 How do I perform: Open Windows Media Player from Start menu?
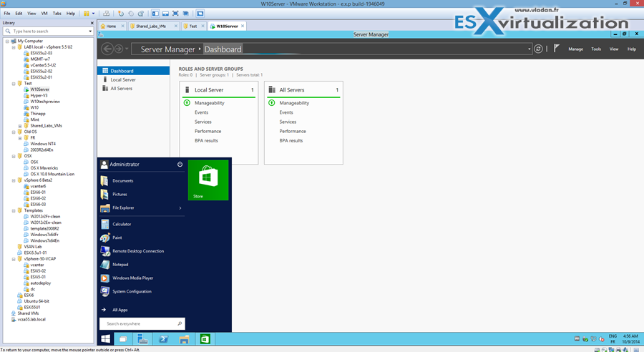pyautogui.click(x=142, y=278)
